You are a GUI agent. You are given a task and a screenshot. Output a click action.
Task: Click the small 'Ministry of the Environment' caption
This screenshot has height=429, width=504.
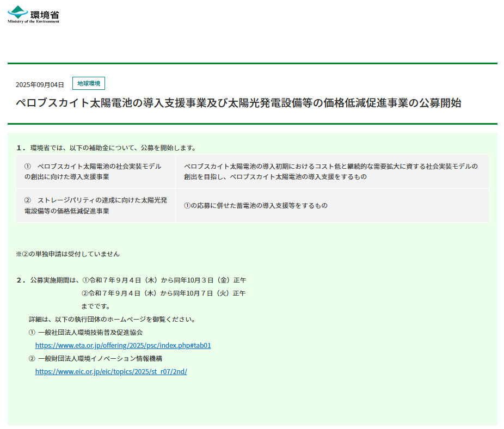coord(33,21)
